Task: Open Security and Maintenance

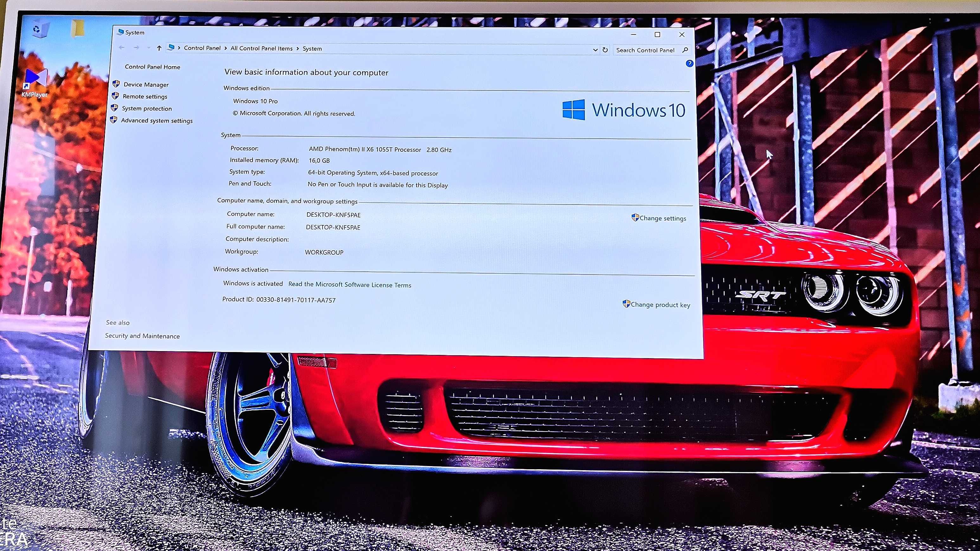Action: click(x=142, y=336)
